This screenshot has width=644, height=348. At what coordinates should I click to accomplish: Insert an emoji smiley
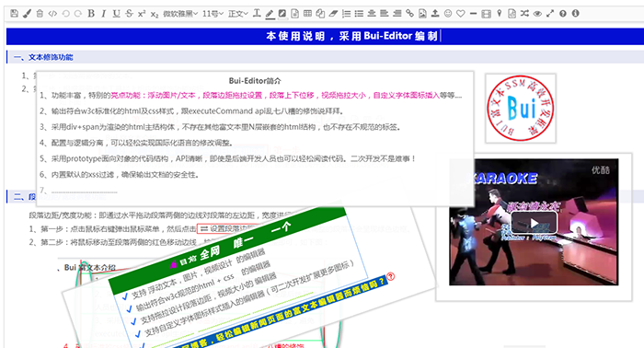(x=448, y=14)
